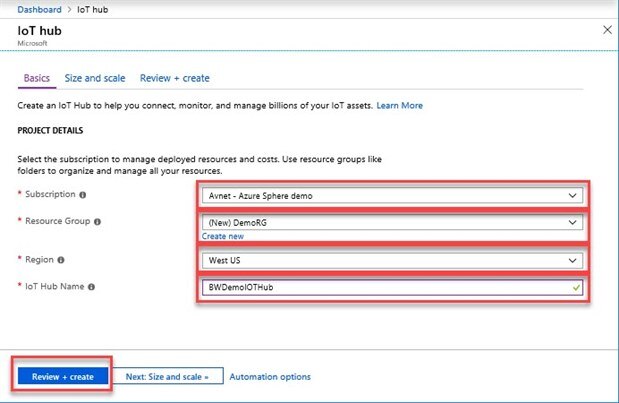Switch to the Size and scale tab
Viewport: 619px width, 403px height.
pyautogui.click(x=95, y=78)
